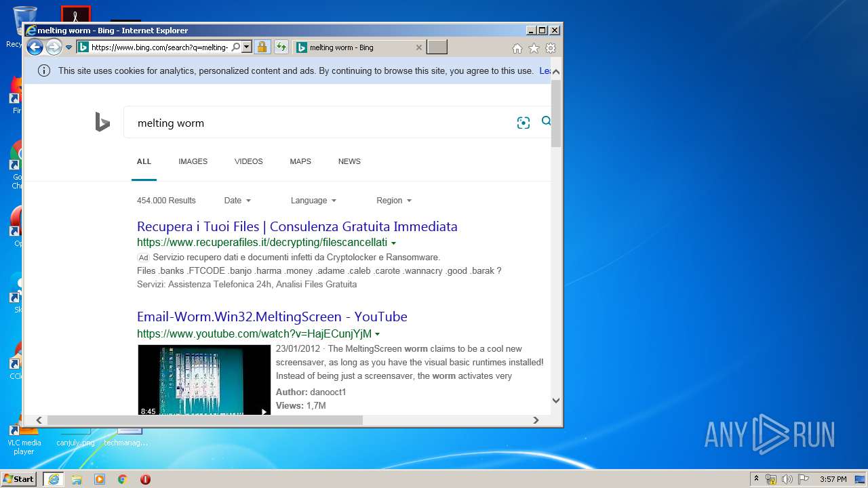The width and height of the screenshot is (868, 488).
Task: Expand the Language filter dropdown
Action: tap(313, 201)
